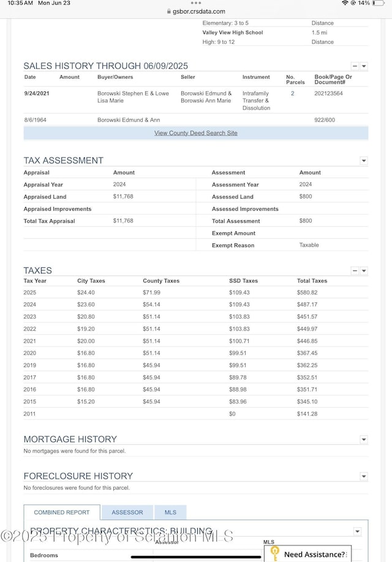Tap the three-dot multitasking indicator at top
392x562 pixels.
coord(196,3)
